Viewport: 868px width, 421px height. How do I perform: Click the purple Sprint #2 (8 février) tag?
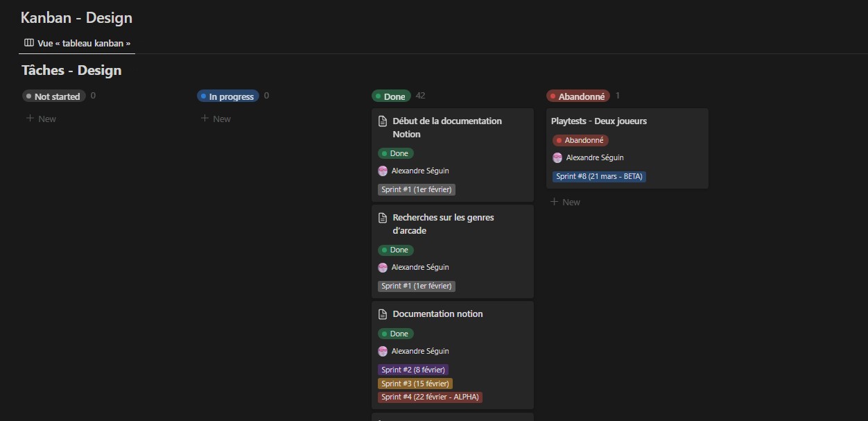coord(413,370)
